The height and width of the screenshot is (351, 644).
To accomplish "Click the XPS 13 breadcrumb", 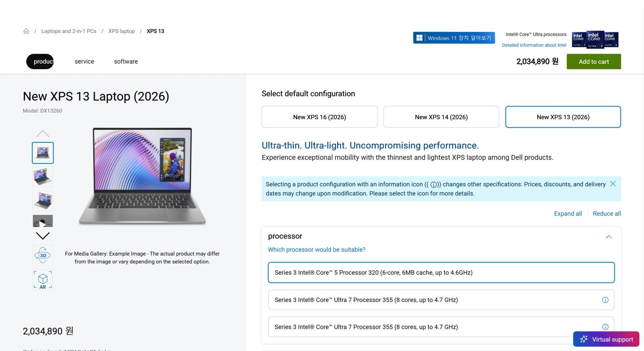I will pyautogui.click(x=155, y=31).
